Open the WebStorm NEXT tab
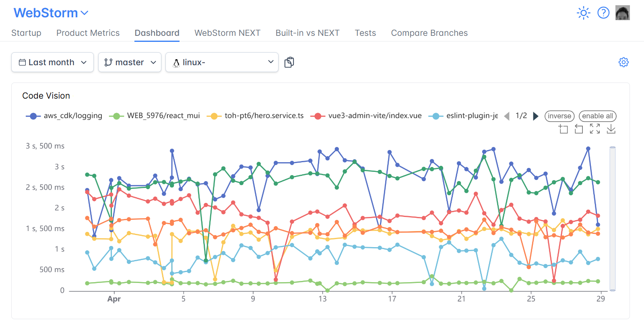The image size is (644, 322). click(x=227, y=33)
